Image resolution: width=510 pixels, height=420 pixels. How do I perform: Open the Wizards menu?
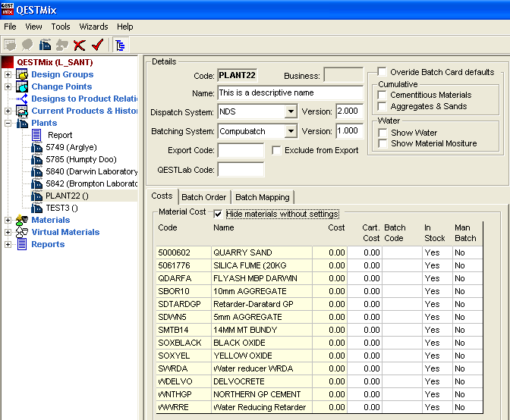pos(93,27)
